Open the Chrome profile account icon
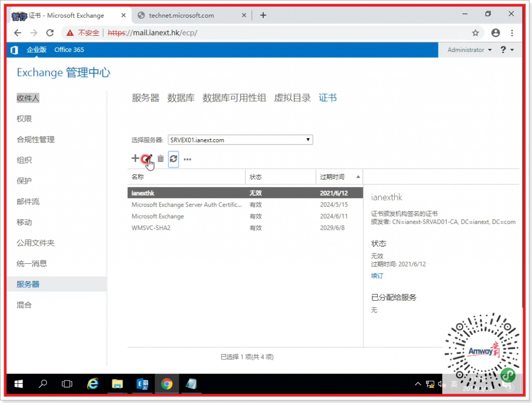The height and width of the screenshot is (403, 532). [x=495, y=33]
